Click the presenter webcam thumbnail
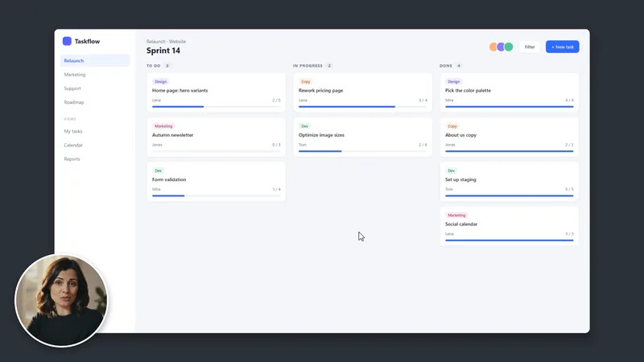Screen dimensions: 644x362 [62, 300]
